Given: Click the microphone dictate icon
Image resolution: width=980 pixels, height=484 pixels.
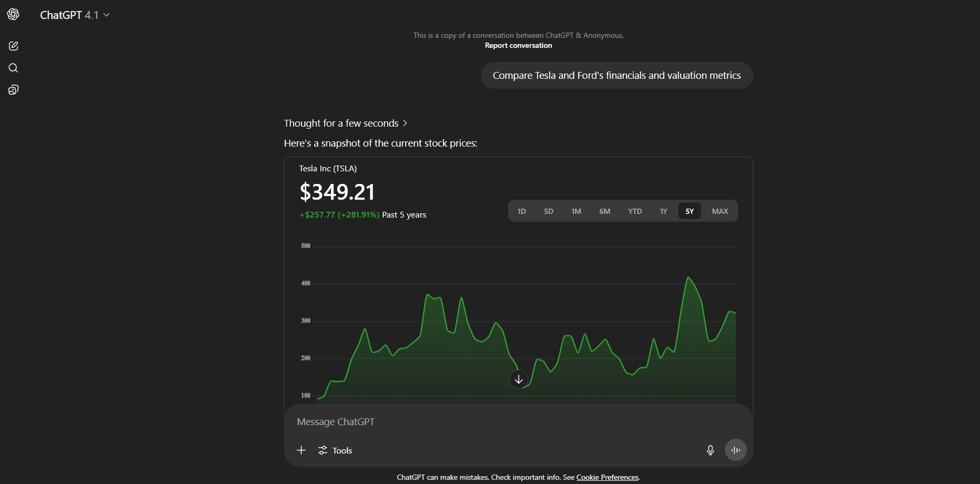Looking at the screenshot, I should 710,450.
